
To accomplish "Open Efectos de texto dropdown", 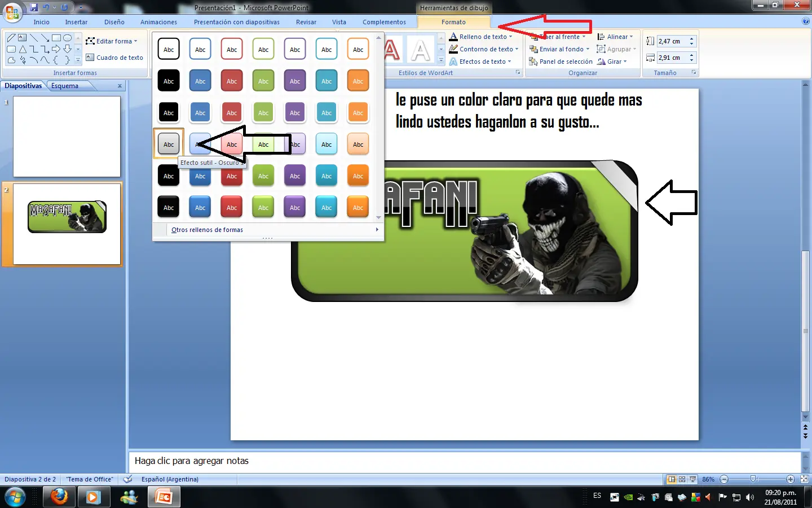I will pyautogui.click(x=480, y=62).
